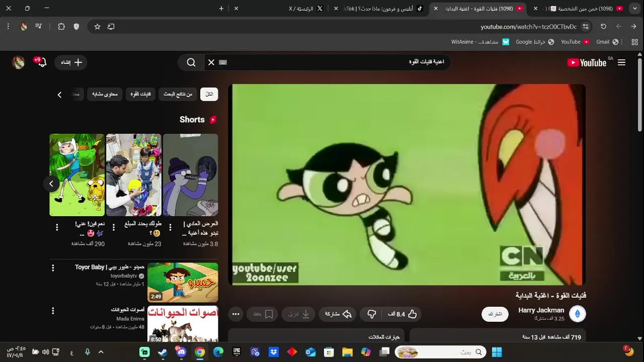Open the tab search dropdown in Chrome
The image size is (644, 362).
tap(635, 9)
